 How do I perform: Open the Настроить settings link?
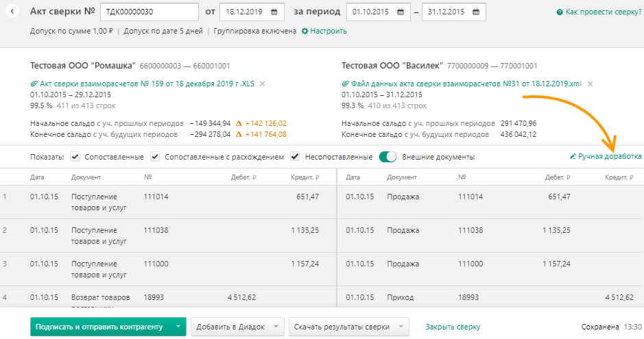(329, 31)
